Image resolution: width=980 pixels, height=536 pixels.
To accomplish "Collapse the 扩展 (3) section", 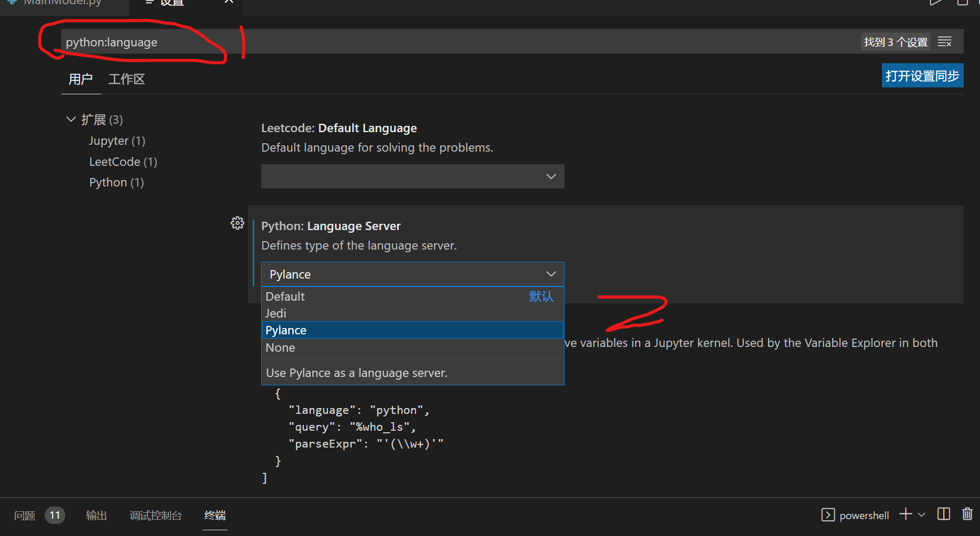I will pos(71,119).
